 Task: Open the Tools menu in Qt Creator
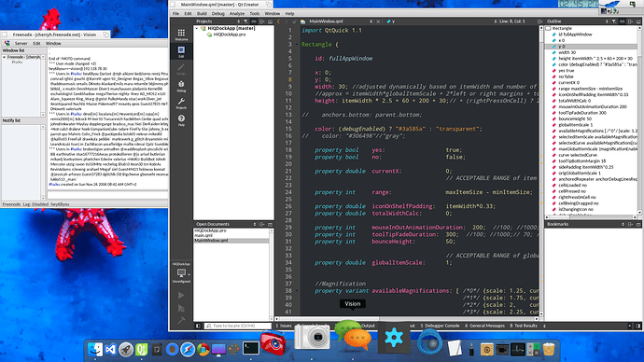pos(255,14)
